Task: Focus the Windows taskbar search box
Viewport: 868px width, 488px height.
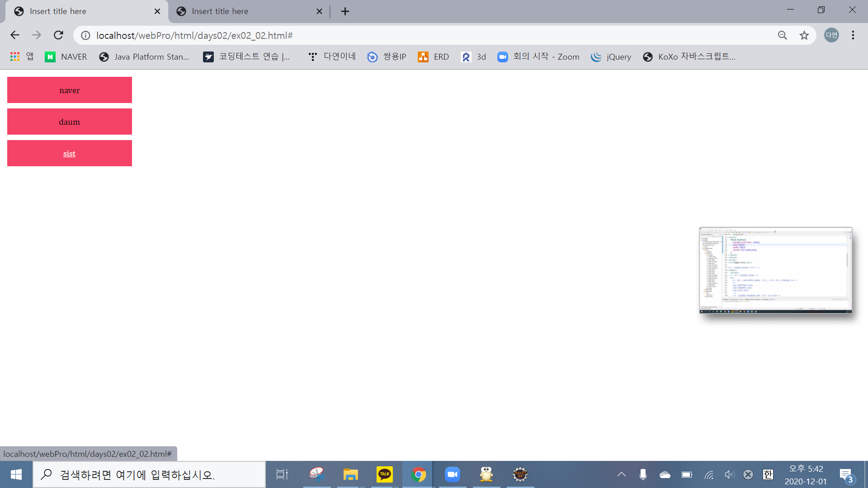Action: 149,474
